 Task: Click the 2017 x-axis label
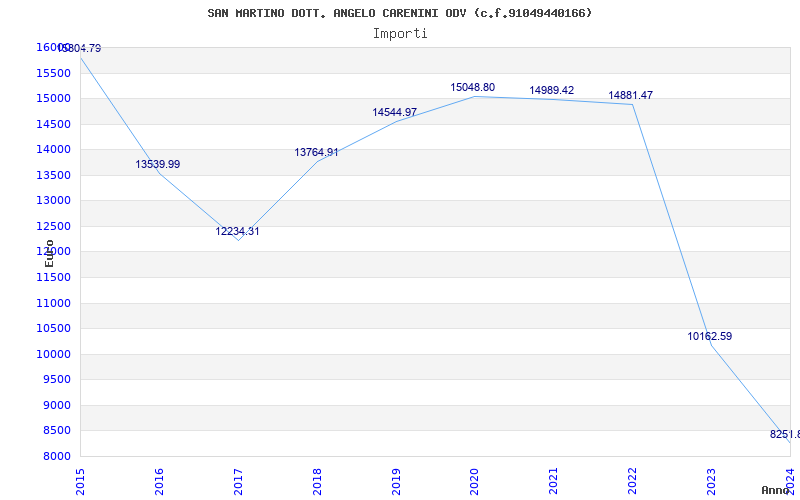(x=238, y=481)
